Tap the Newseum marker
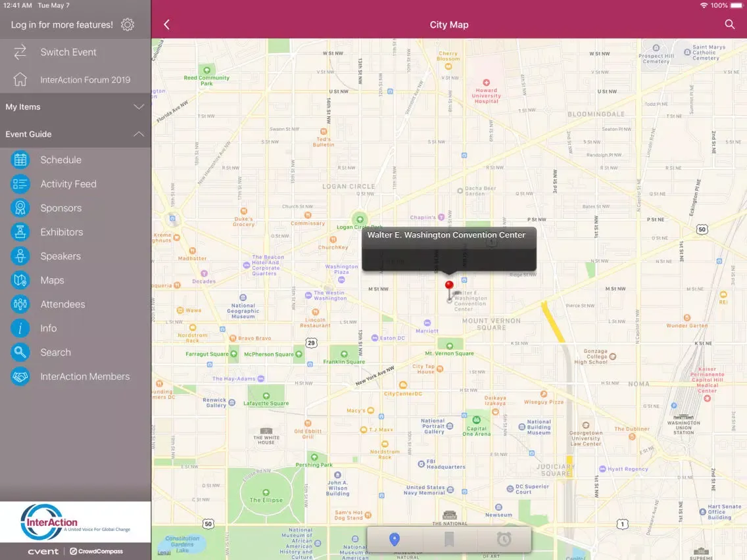Screen dimensions: 747x560 click(498, 507)
